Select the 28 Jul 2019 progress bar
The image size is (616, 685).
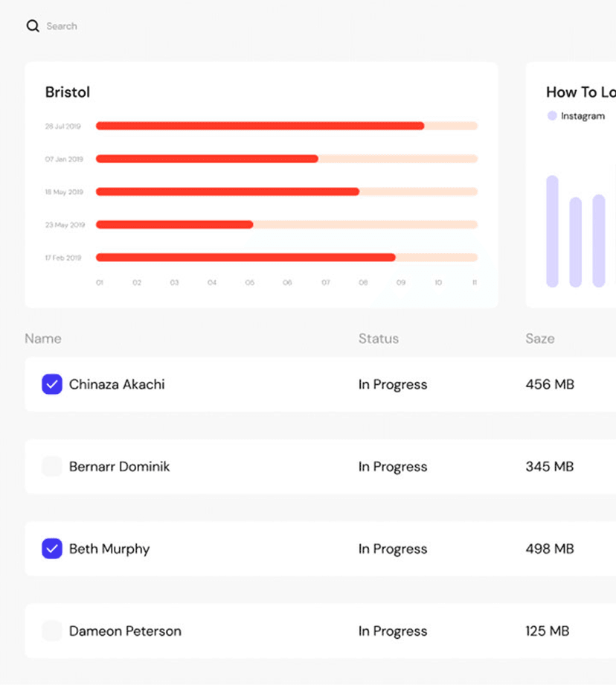click(258, 126)
